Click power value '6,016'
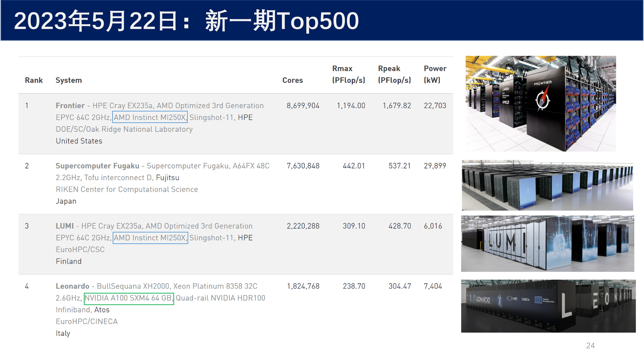This screenshot has height=362, width=644. (433, 226)
